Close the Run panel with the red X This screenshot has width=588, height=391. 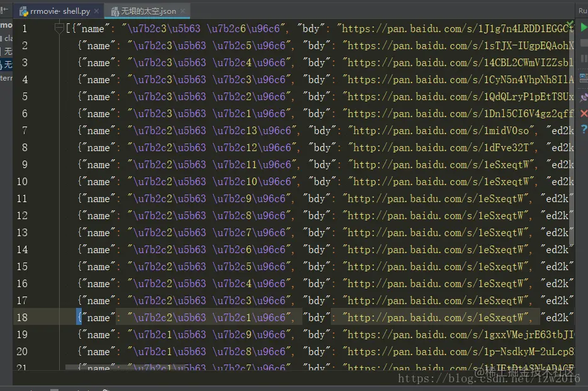(584, 113)
